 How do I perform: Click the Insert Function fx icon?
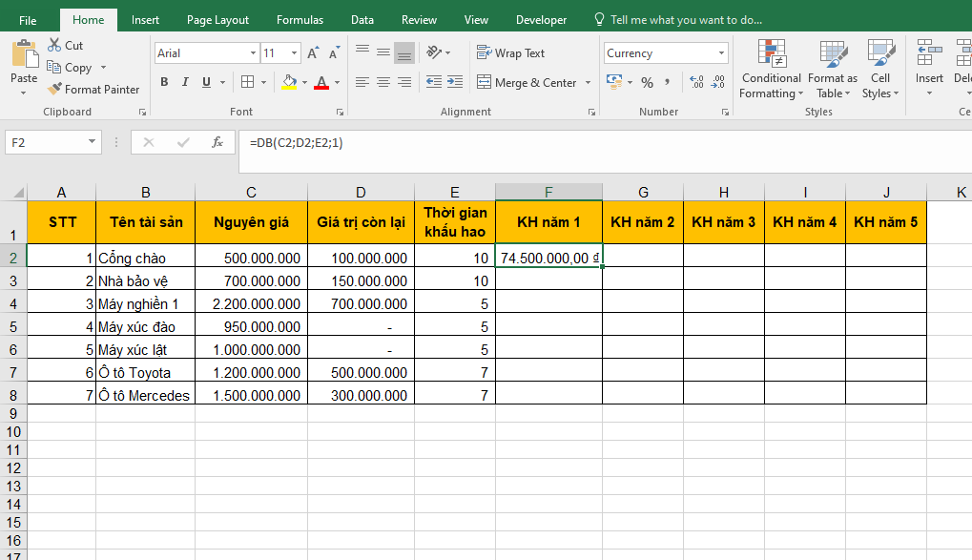(217, 142)
